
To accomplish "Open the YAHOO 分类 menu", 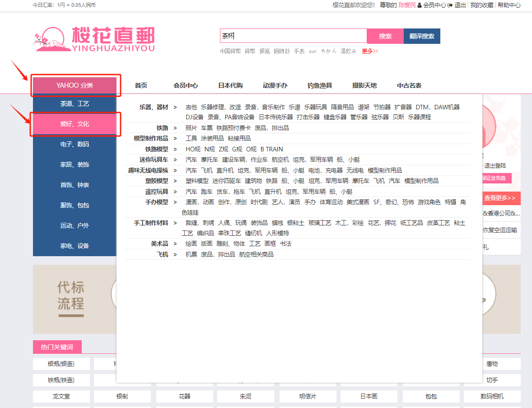I will coord(75,85).
